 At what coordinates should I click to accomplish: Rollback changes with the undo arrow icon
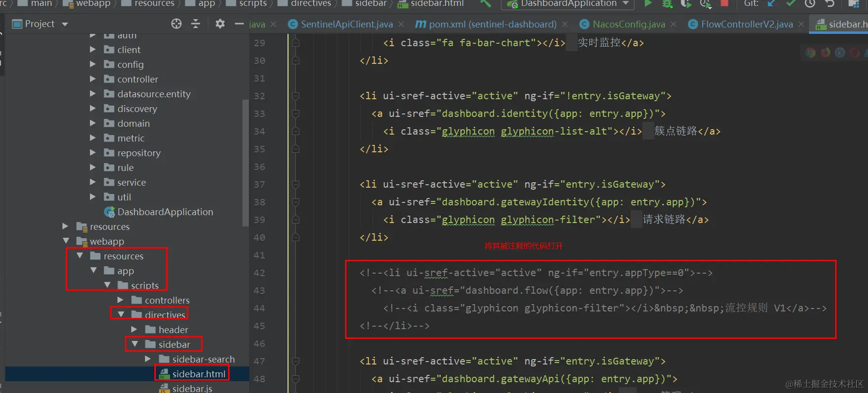830,3
